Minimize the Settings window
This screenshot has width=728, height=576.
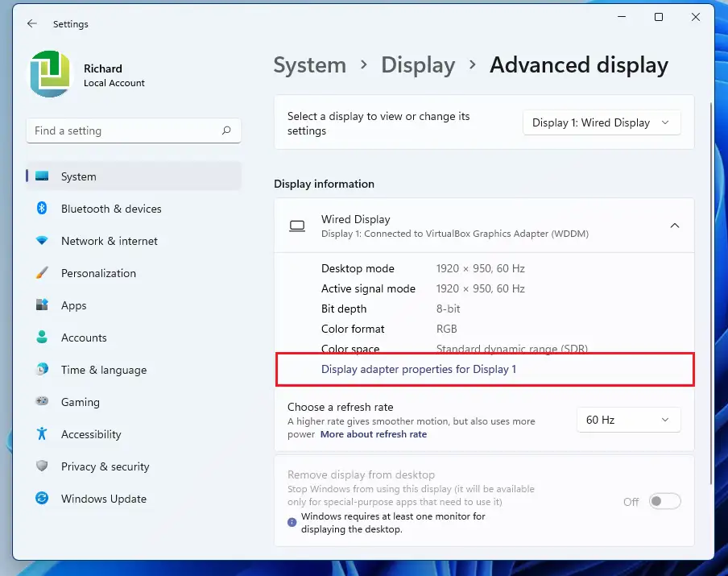coord(622,17)
